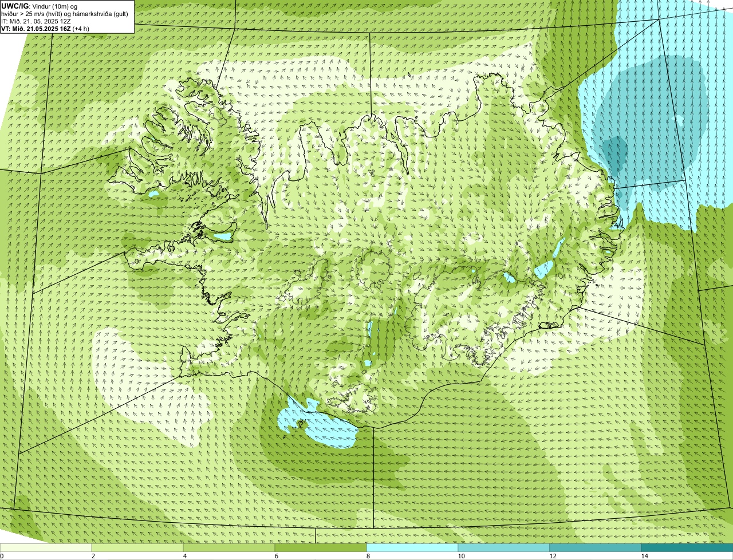This screenshot has width=733, height=560.
Task: Pick the 12–14 m/s teal legend swatch
Action: point(596,547)
